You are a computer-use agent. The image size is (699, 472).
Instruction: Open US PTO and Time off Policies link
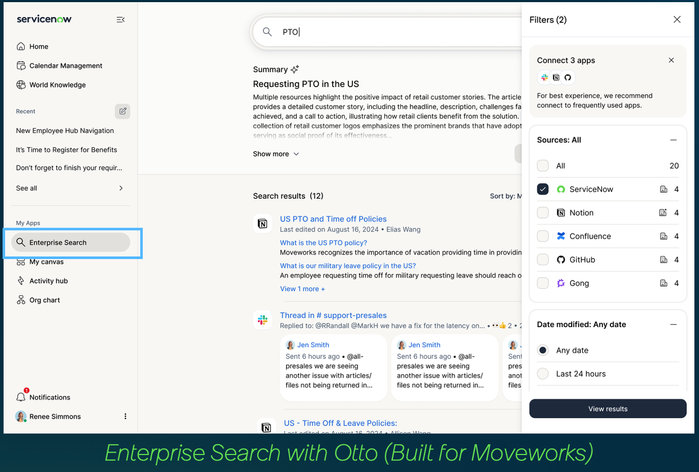coord(333,219)
